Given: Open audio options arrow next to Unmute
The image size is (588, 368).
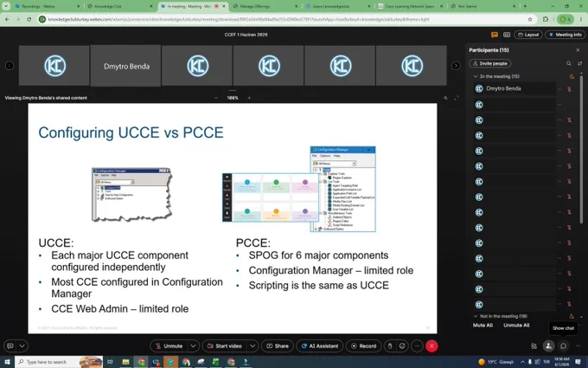Looking at the screenshot, I should [193, 345].
